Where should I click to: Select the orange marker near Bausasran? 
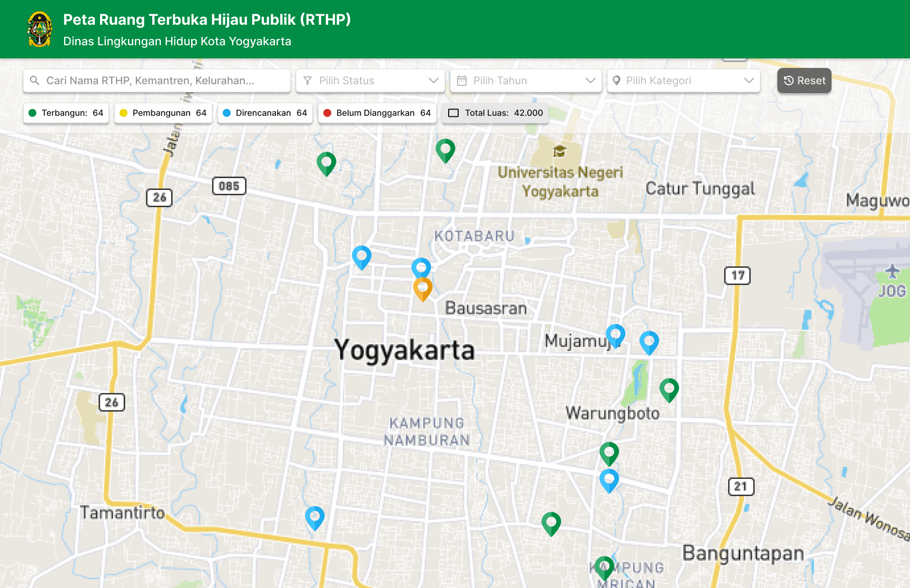(422, 289)
